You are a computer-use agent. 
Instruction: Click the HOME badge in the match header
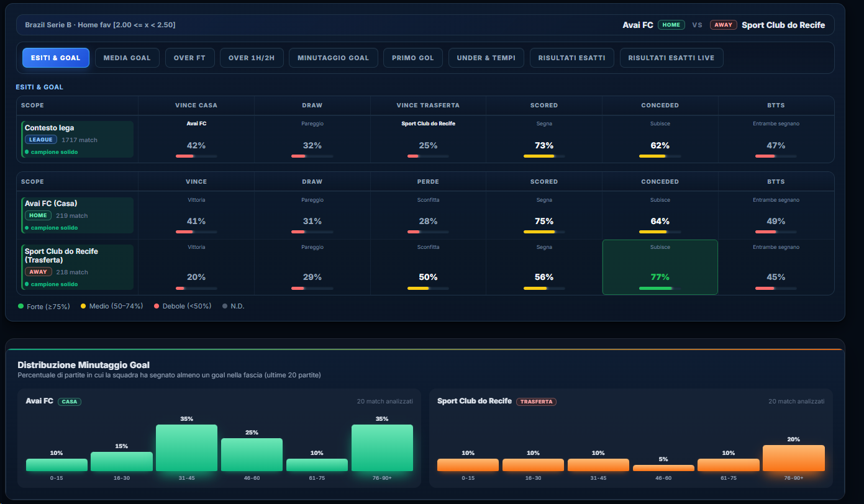[671, 25]
